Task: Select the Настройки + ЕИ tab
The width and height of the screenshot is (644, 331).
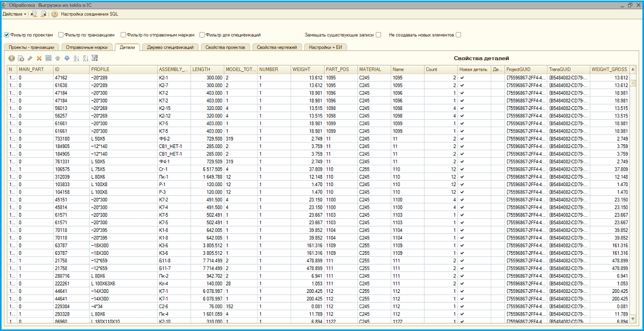Action: (x=326, y=47)
